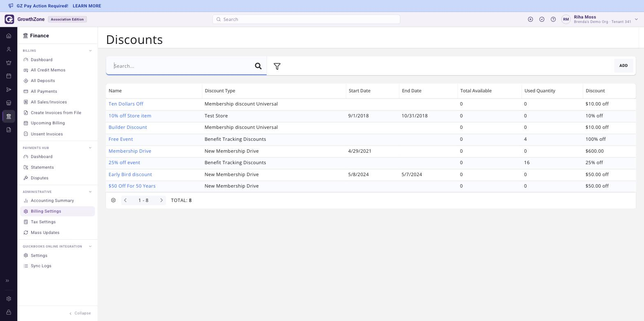Open the help question mark icon
Viewport: 644px width, 321px height.
(553, 19)
